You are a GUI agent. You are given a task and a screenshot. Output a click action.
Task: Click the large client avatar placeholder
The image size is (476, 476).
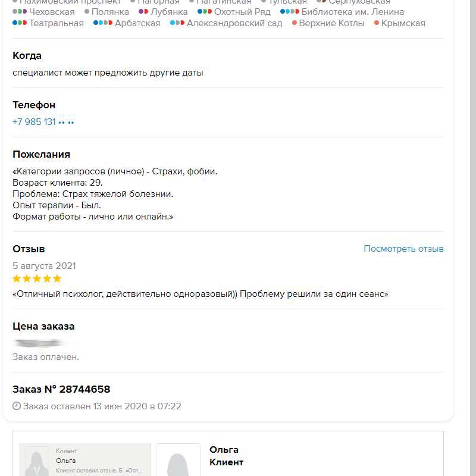click(178, 461)
